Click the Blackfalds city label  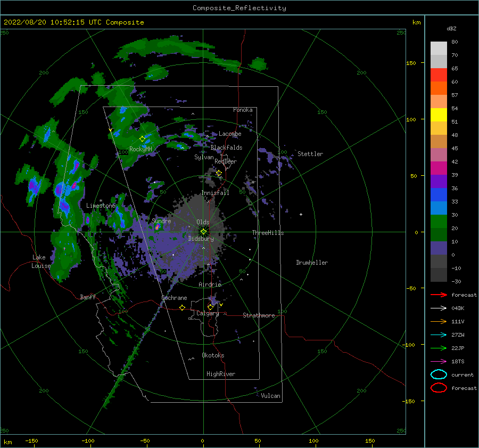tap(226, 148)
